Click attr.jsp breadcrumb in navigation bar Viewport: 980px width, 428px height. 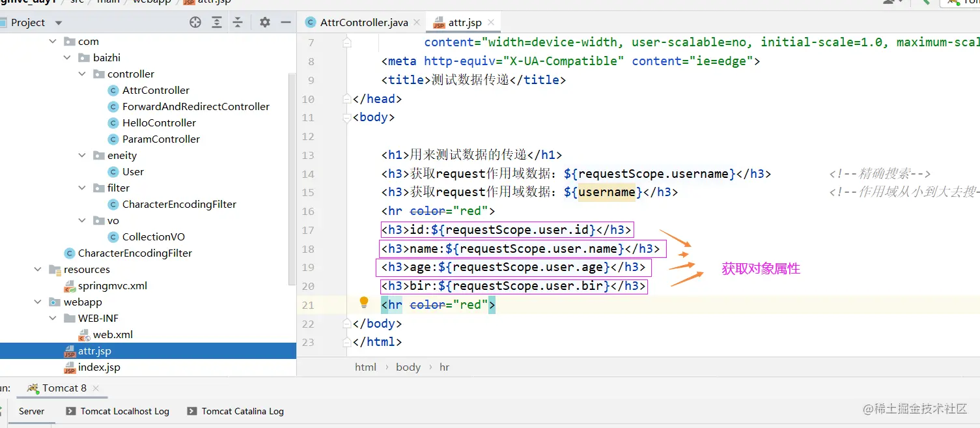point(207,2)
